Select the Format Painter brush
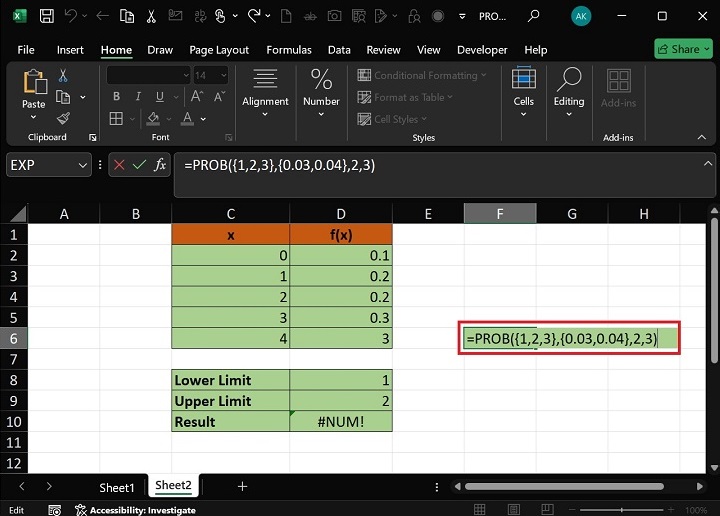This screenshot has height=516, width=720. coord(63,118)
